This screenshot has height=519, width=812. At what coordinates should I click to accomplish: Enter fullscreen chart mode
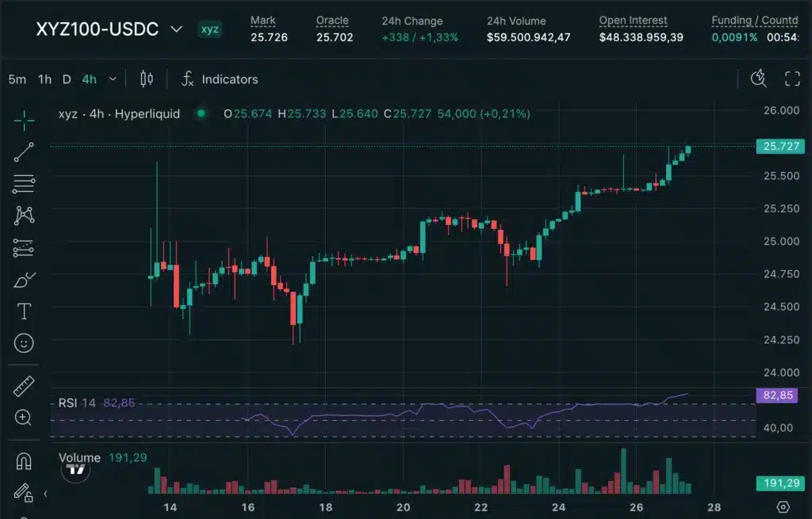click(x=792, y=79)
